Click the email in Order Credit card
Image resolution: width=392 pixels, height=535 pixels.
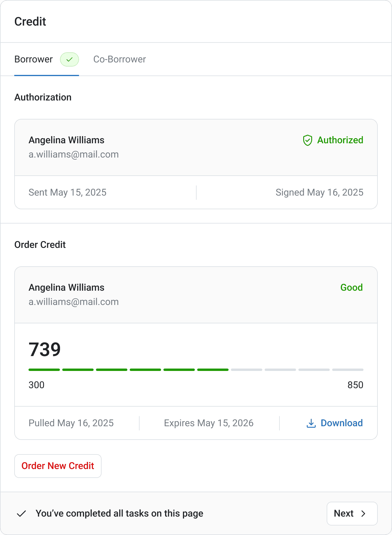coord(74,302)
